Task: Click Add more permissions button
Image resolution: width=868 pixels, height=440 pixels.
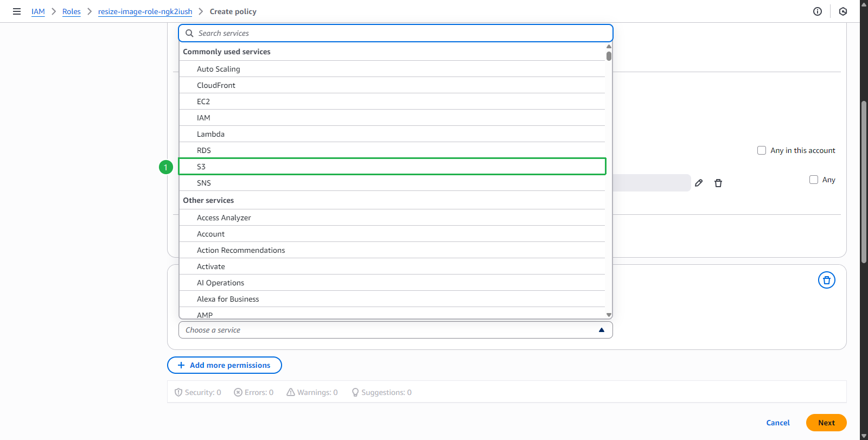Action: pos(225,365)
